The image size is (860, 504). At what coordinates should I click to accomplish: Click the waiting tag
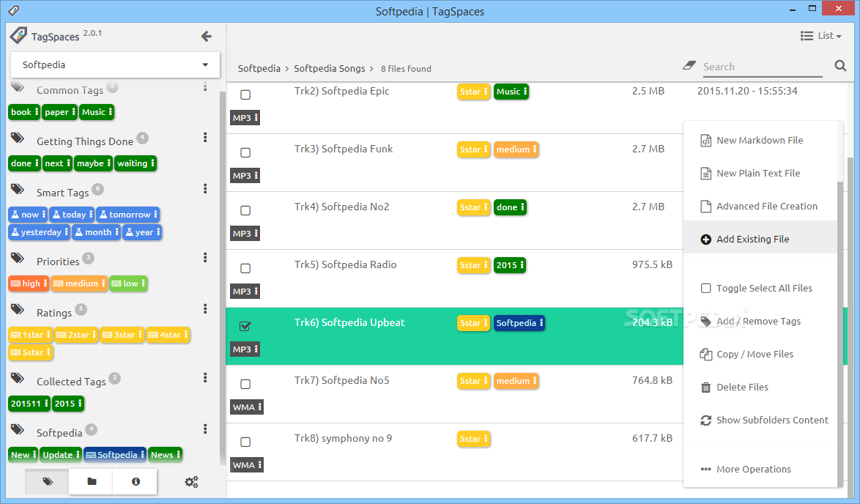(136, 163)
